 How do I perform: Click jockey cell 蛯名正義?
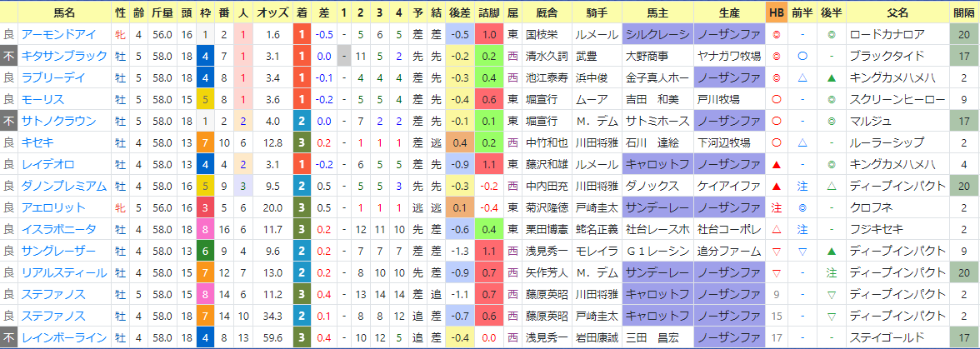[597, 229]
